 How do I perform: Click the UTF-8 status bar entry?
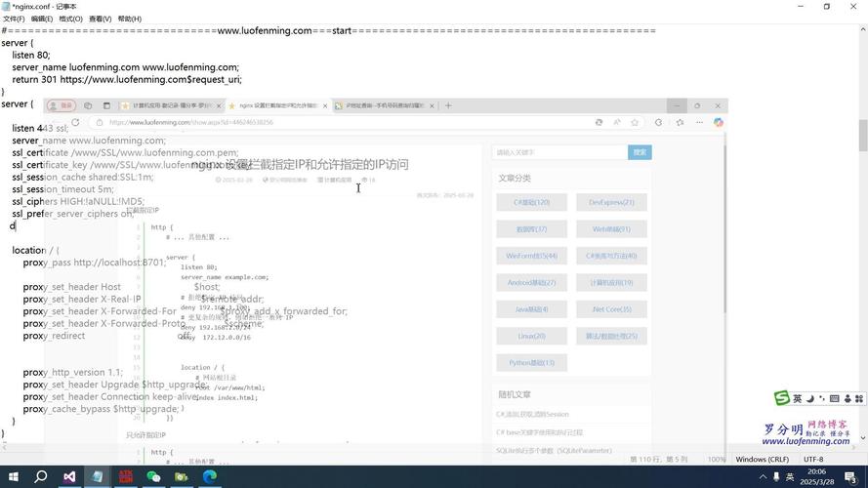(x=813, y=460)
